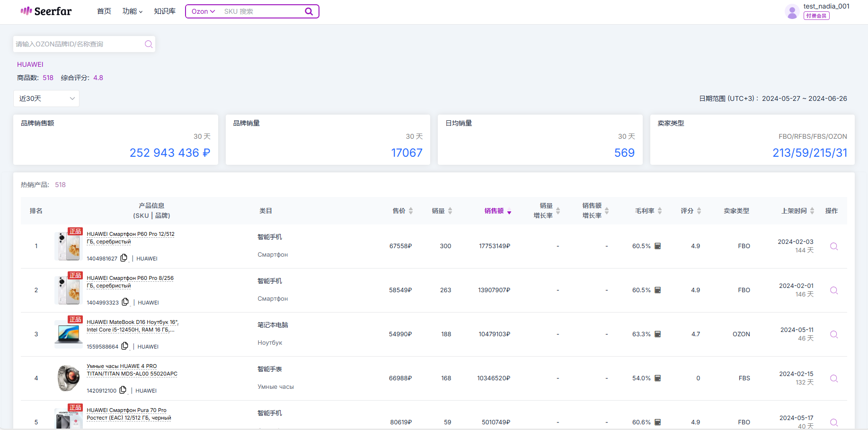
Task: Open HUAWEI P60 Pro 8/256 product title
Action: [130, 282]
